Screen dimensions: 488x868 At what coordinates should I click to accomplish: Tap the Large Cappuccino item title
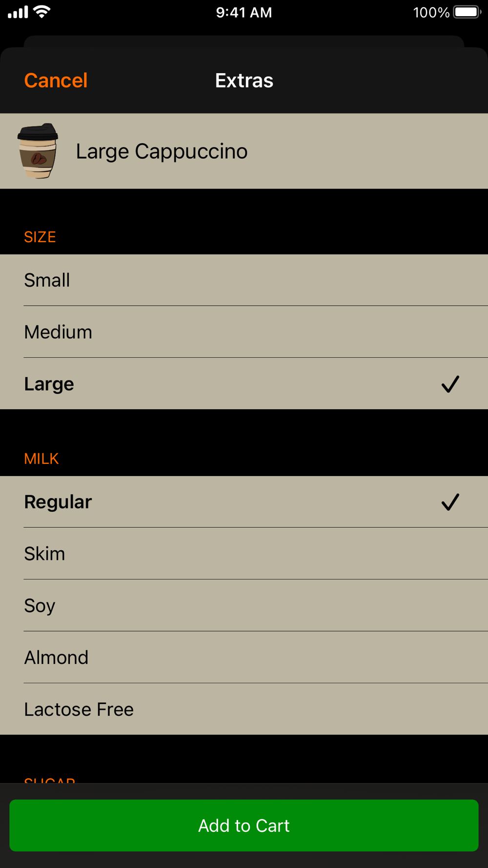pos(162,151)
